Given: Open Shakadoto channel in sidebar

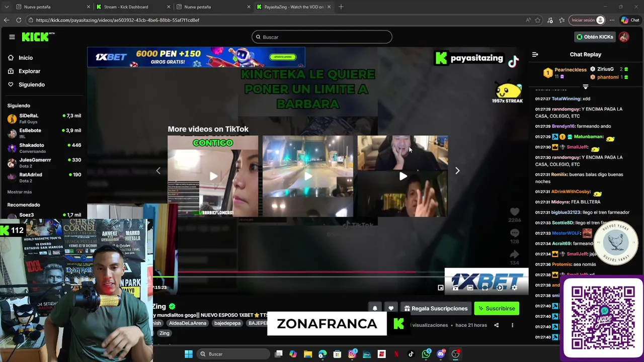Looking at the screenshot, I should [44, 148].
